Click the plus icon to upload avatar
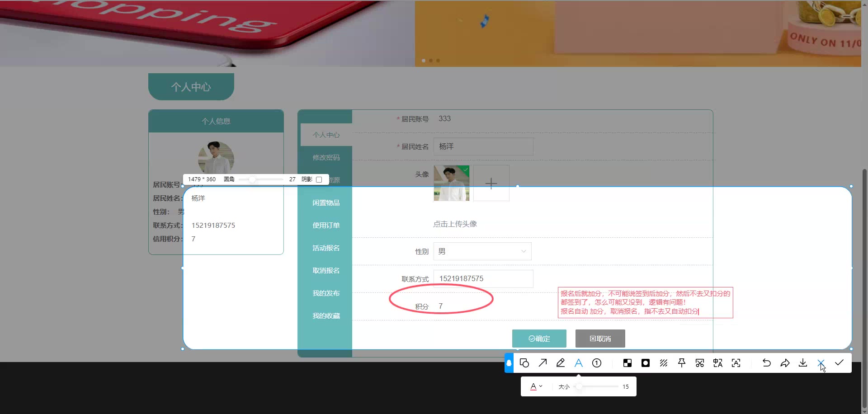This screenshot has width=868, height=414. [x=491, y=183]
